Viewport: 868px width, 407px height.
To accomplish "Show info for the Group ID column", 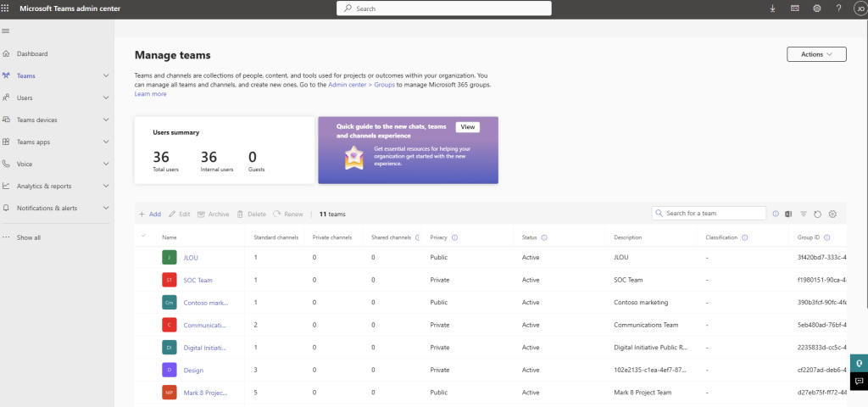I will coord(827,237).
